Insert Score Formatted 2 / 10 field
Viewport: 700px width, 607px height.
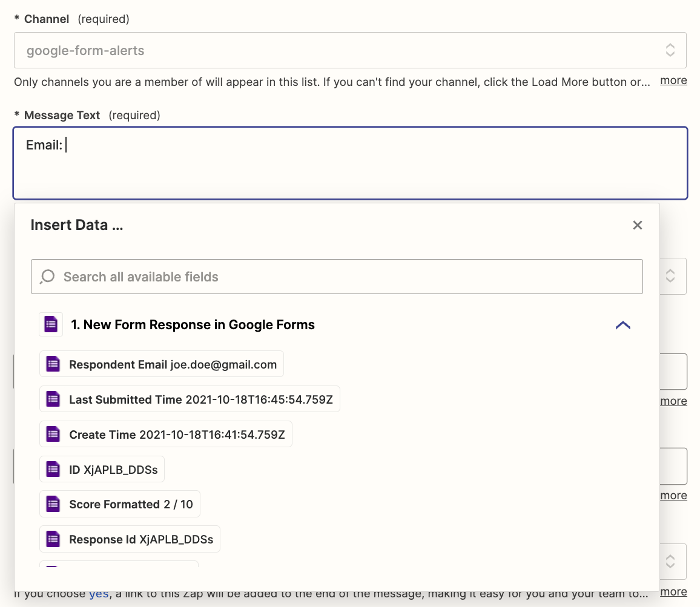(131, 504)
